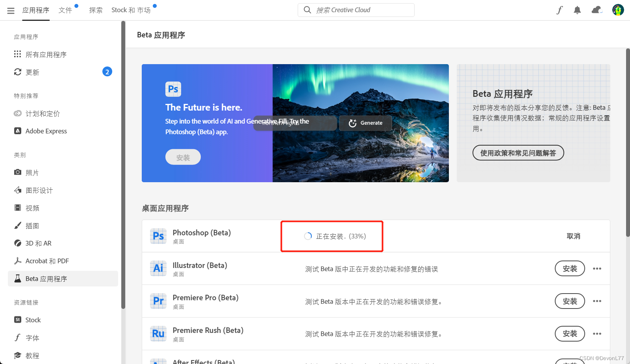The width and height of the screenshot is (630, 364).
Task: Open the user profile avatar
Action: (x=618, y=10)
